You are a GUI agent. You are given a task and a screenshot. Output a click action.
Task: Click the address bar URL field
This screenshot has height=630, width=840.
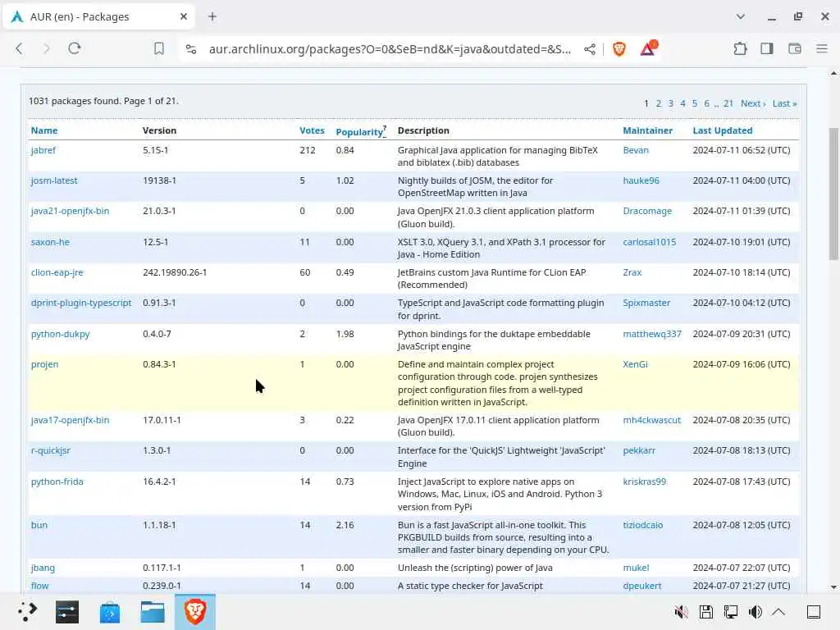(390, 49)
